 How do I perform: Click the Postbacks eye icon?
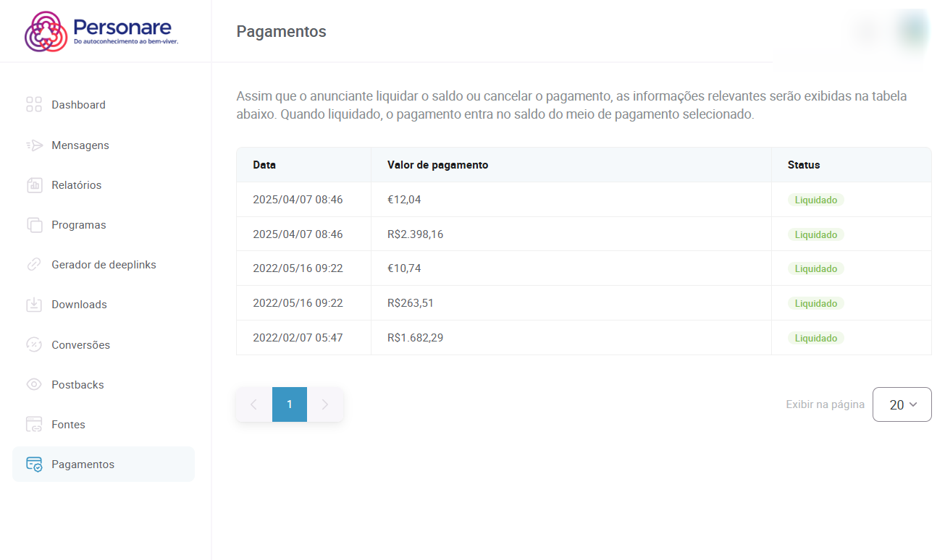pyautogui.click(x=34, y=385)
